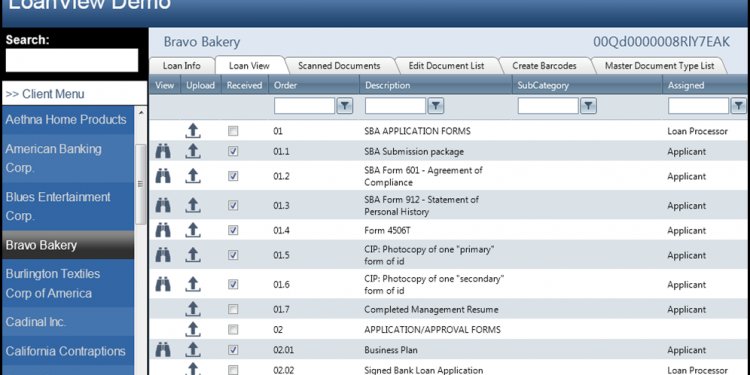Open the Edit Document List tab
The height and width of the screenshot is (375, 750).
pos(446,66)
